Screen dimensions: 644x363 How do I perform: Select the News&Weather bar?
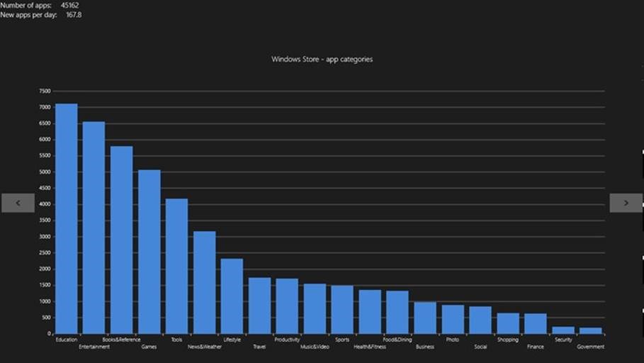[x=204, y=282]
